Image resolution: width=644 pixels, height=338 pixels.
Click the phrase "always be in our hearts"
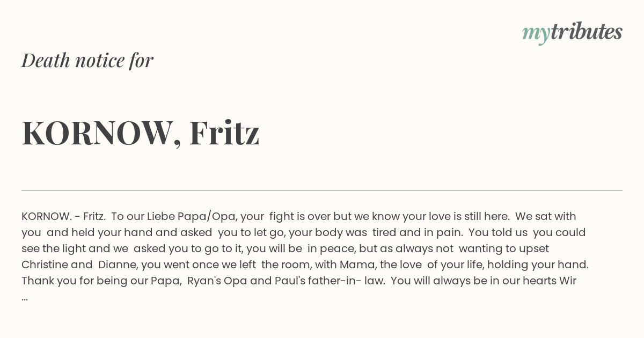tap(497, 281)
